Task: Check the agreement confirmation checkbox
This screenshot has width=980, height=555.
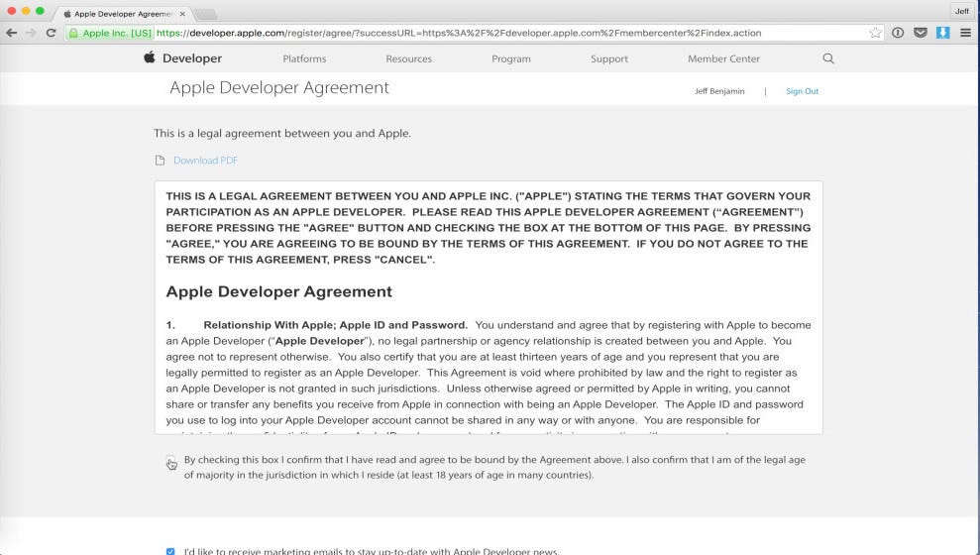Action: click(x=170, y=461)
